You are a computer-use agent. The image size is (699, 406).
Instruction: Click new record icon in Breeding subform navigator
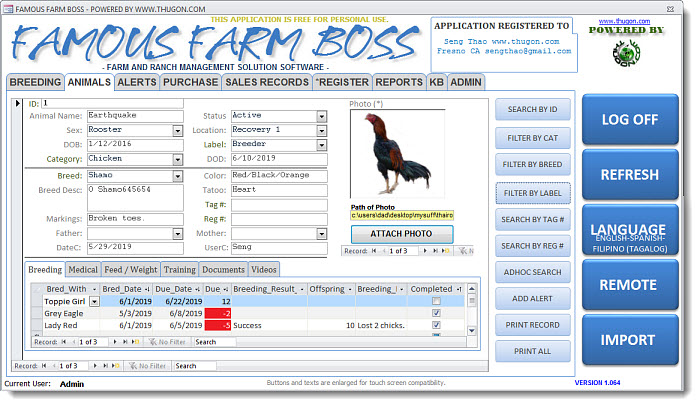(135, 342)
